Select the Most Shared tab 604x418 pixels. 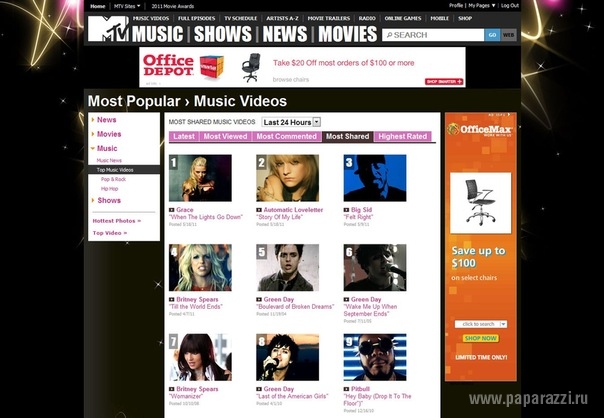coord(347,136)
